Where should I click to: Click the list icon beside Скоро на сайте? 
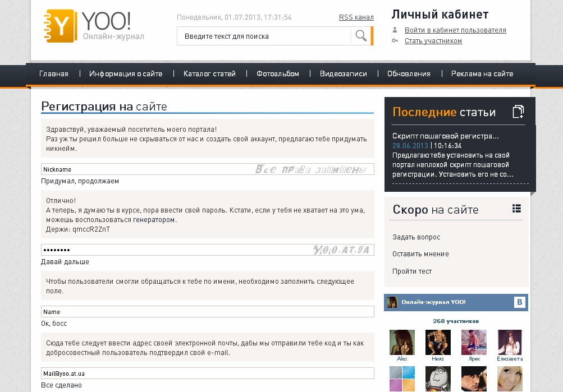pyautogui.click(x=516, y=209)
